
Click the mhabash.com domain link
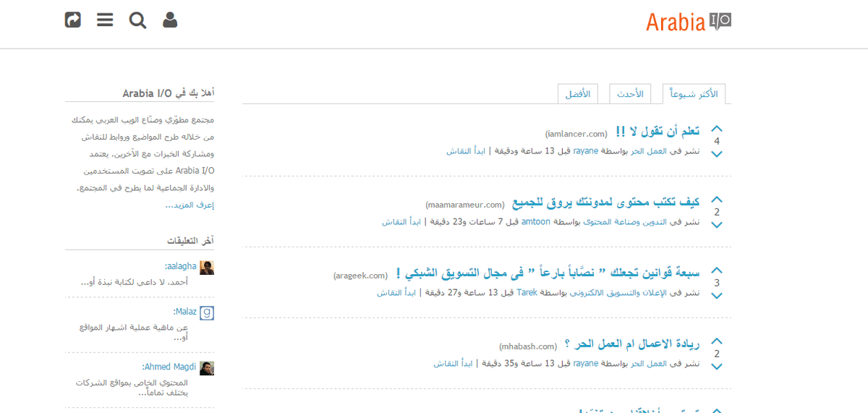click(x=528, y=346)
